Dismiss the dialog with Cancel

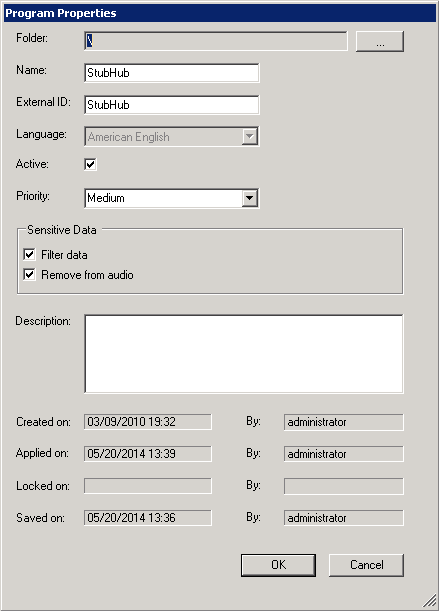coord(366,565)
